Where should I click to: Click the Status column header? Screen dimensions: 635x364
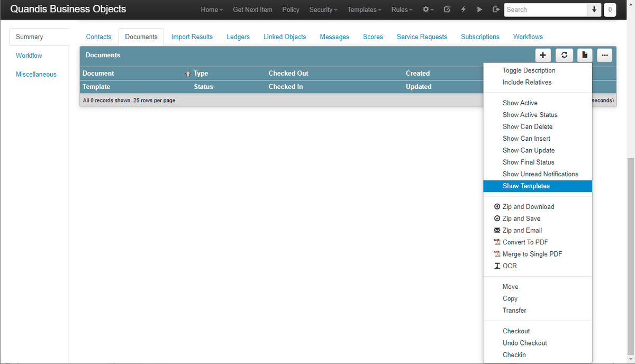point(203,87)
